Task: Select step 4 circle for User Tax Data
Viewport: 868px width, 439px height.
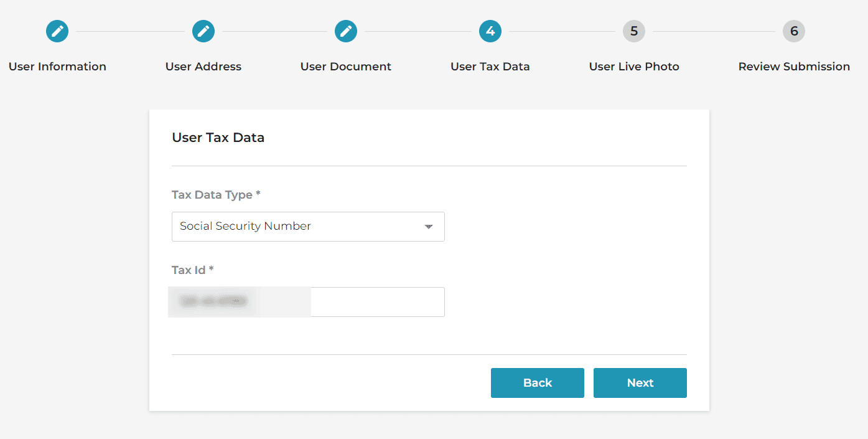Action: (x=490, y=31)
